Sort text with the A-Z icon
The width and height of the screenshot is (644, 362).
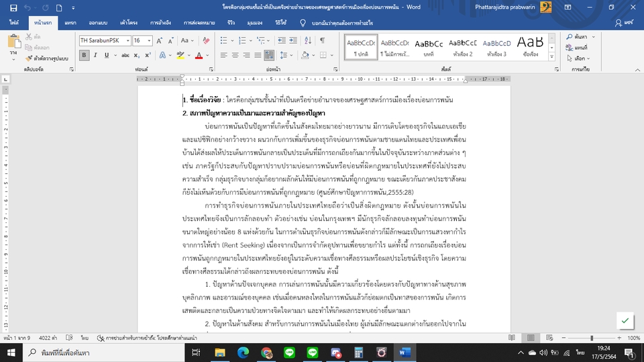tap(308, 40)
